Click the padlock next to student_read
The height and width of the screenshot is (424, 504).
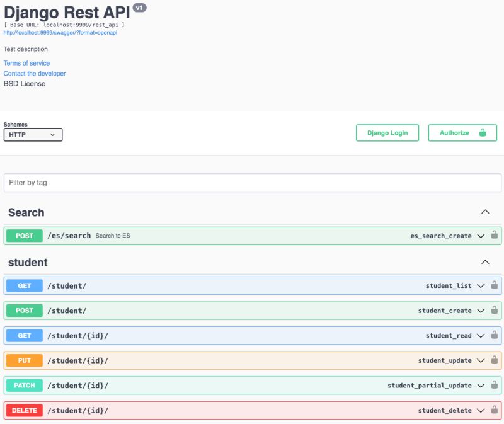tap(495, 335)
